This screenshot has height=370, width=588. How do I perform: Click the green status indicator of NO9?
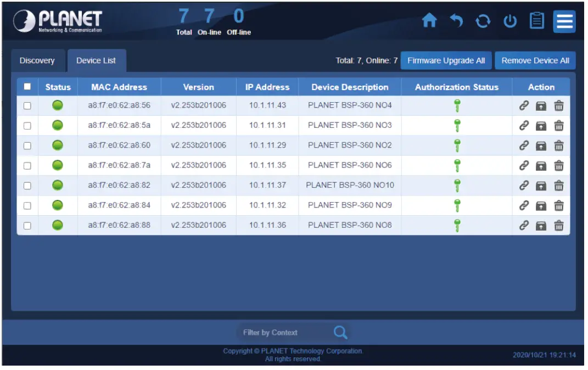pyautogui.click(x=58, y=205)
